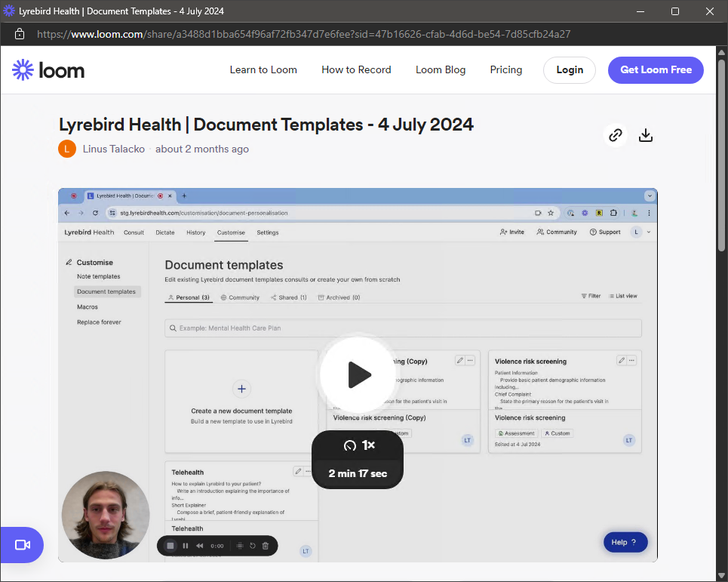The image size is (728, 582).
Task: Click the new tab plus in the recorded browser
Action: [184, 196]
